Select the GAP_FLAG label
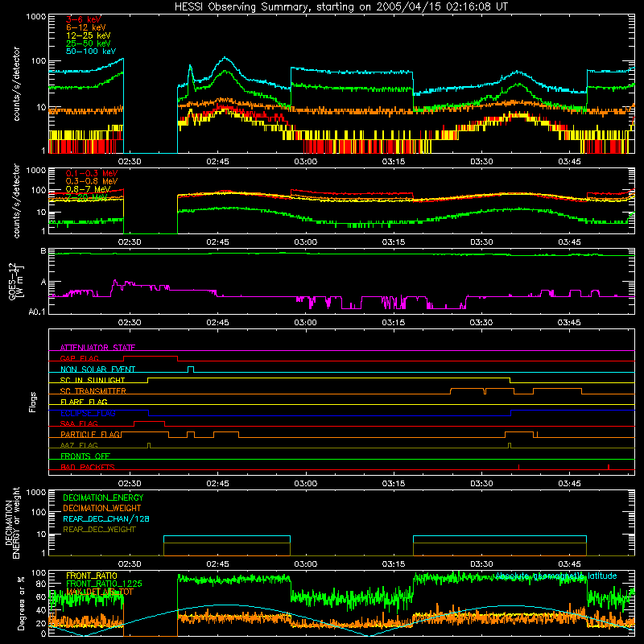The width and height of the screenshot is (644, 644). (x=79, y=358)
